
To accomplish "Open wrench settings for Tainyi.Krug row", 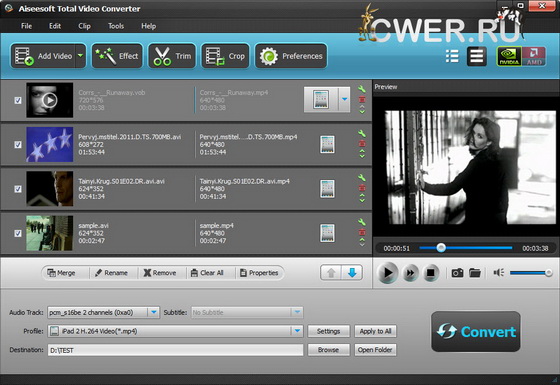I will click(x=362, y=178).
